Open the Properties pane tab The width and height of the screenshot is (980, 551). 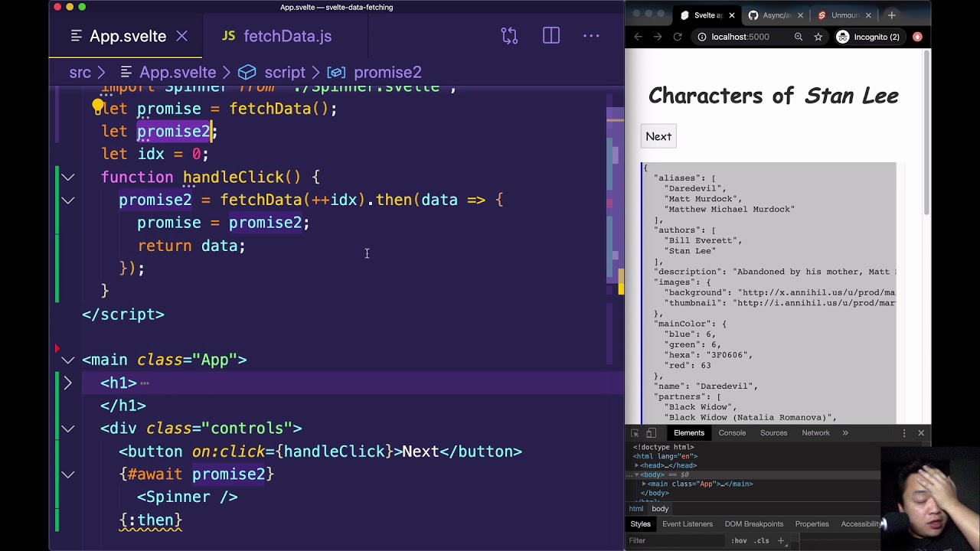click(812, 524)
